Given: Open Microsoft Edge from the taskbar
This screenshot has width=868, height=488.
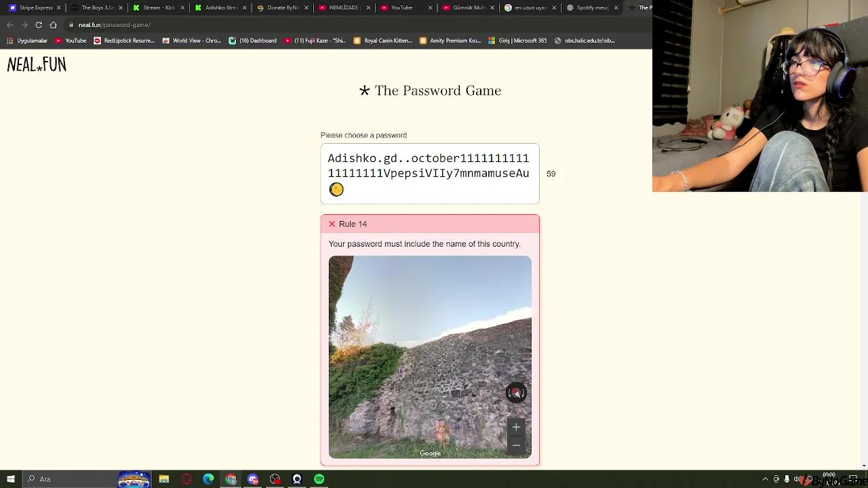Looking at the screenshot, I should pos(208,479).
